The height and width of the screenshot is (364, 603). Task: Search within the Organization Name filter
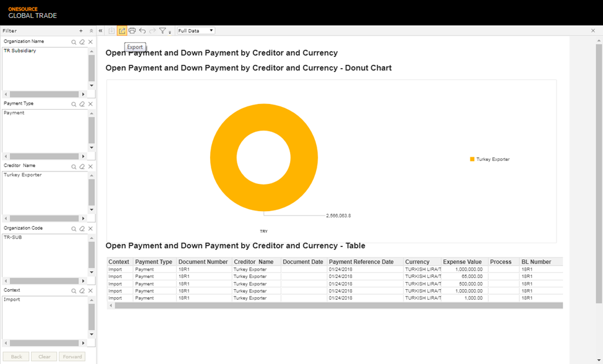click(x=74, y=42)
